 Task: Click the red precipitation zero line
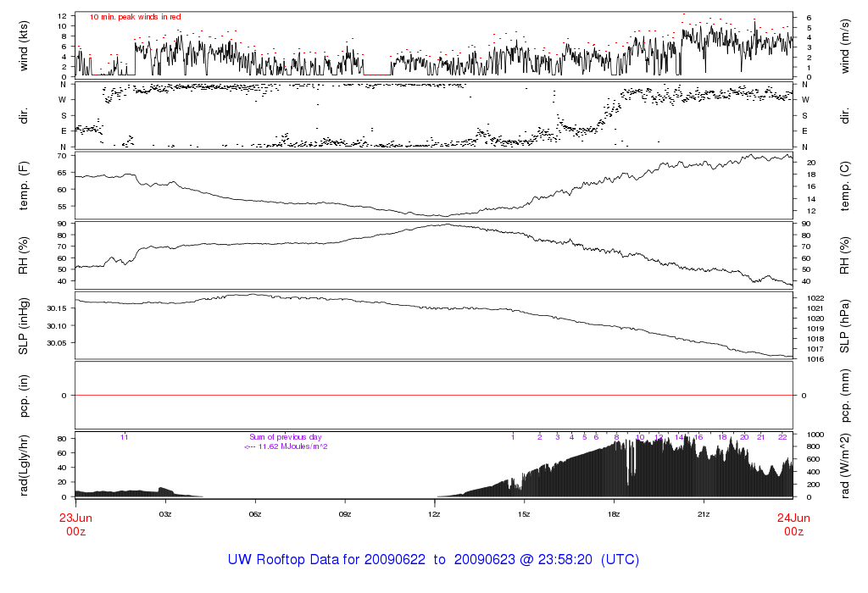coord(434,395)
